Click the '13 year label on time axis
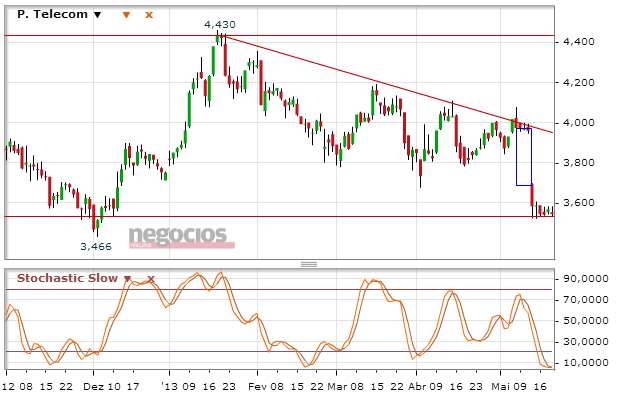This screenshot has height=403, width=617. [170, 387]
